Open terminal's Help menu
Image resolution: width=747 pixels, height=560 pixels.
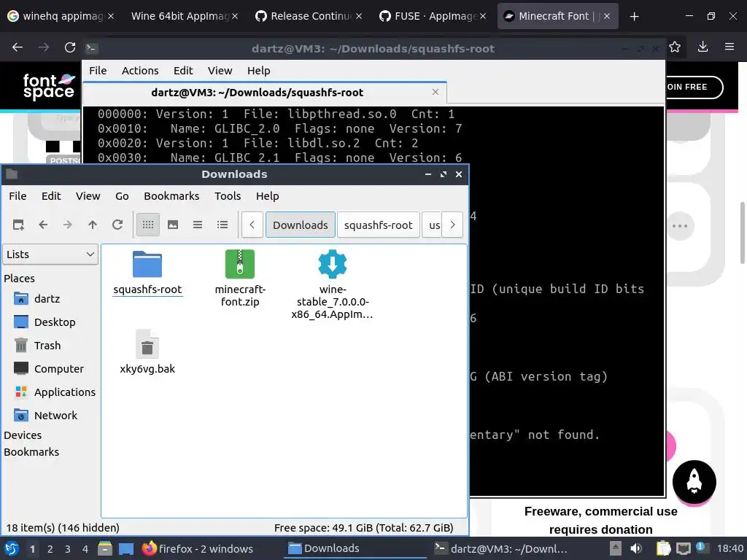pos(259,71)
